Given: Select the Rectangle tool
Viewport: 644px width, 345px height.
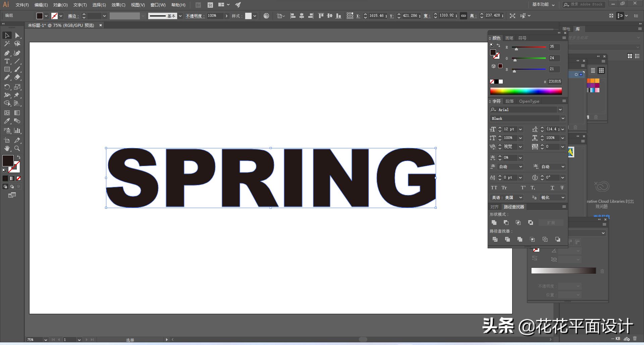Looking at the screenshot, I should click(x=7, y=69).
